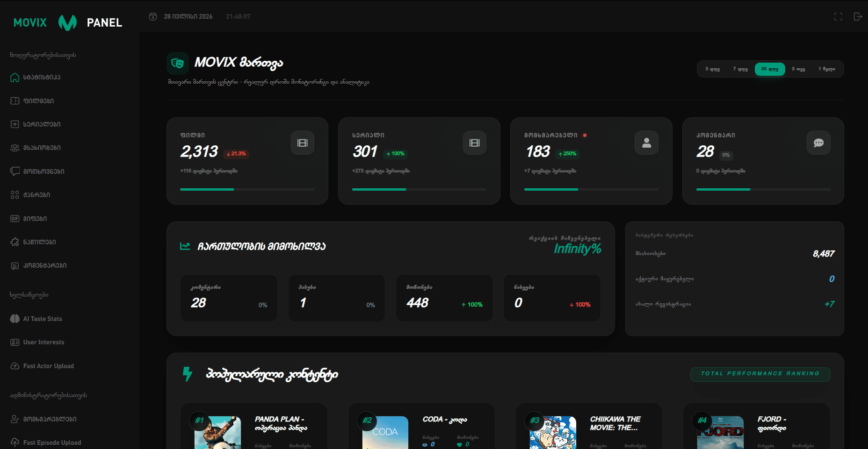Click the Infinity% growth value
Image resolution: width=868 pixels, height=449 pixels.
pos(578,249)
